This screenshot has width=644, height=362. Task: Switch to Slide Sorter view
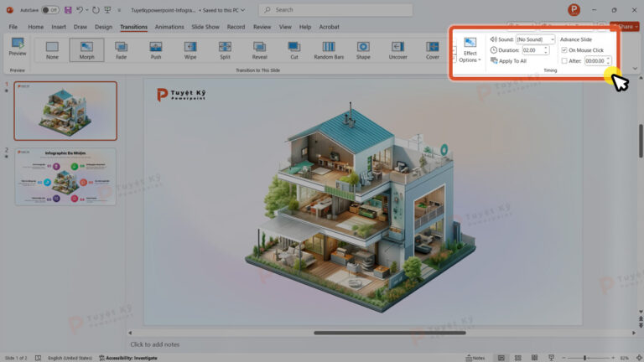click(518, 358)
